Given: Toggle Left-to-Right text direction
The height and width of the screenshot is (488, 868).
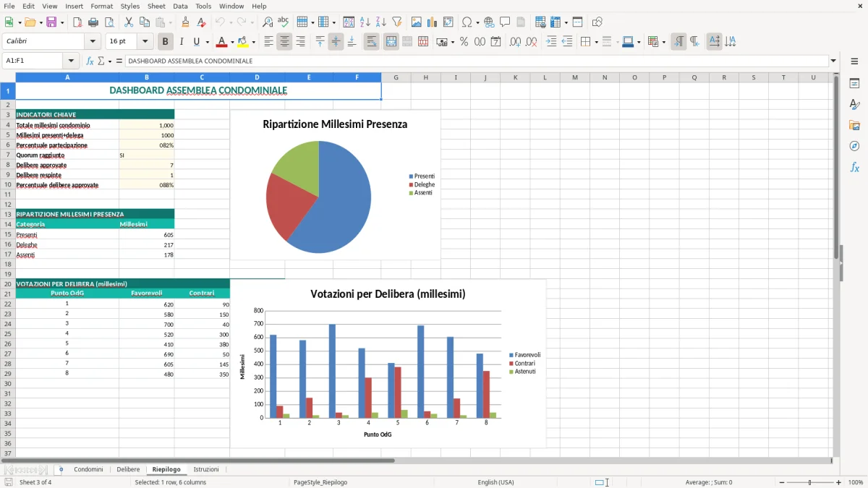Looking at the screenshot, I should pyautogui.click(x=678, y=42).
